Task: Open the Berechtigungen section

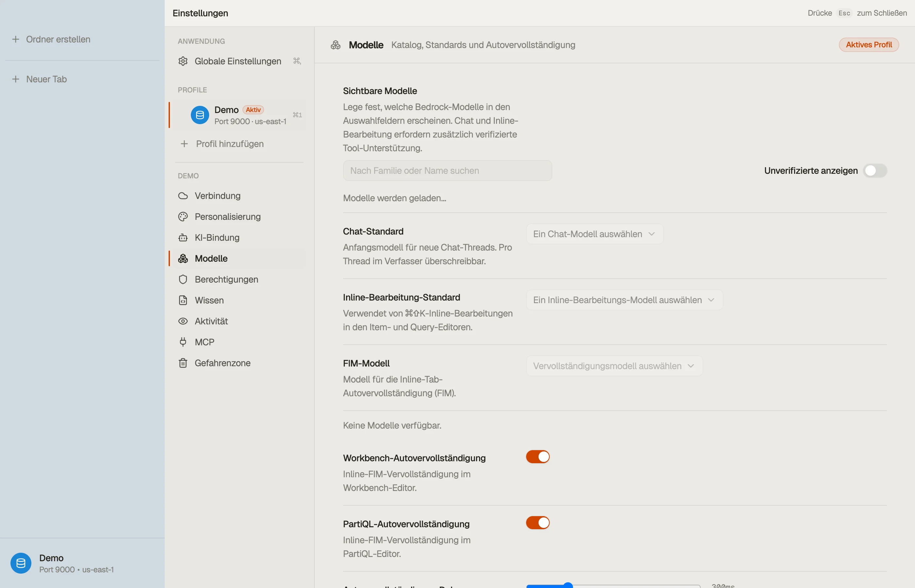Action: click(240, 280)
